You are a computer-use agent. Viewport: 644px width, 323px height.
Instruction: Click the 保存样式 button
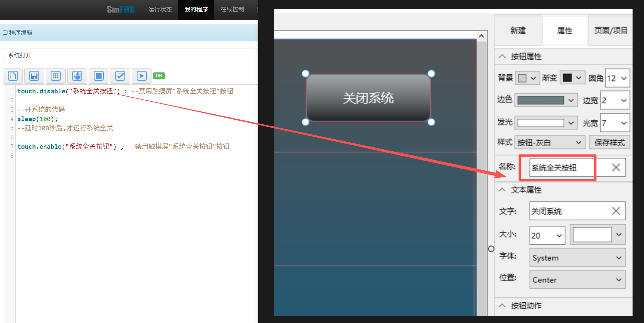(x=609, y=143)
